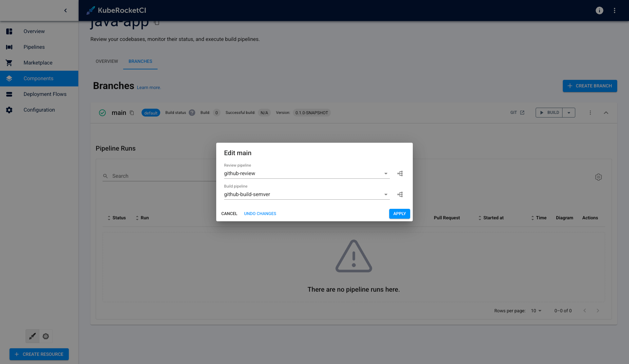Switch to the OVERVIEW tab

pyautogui.click(x=106, y=61)
